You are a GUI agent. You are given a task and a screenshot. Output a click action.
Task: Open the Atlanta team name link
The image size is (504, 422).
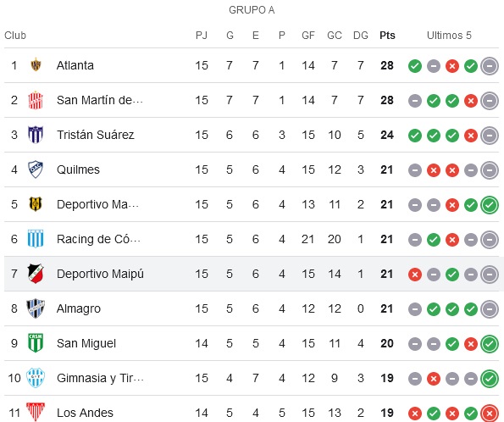click(75, 65)
